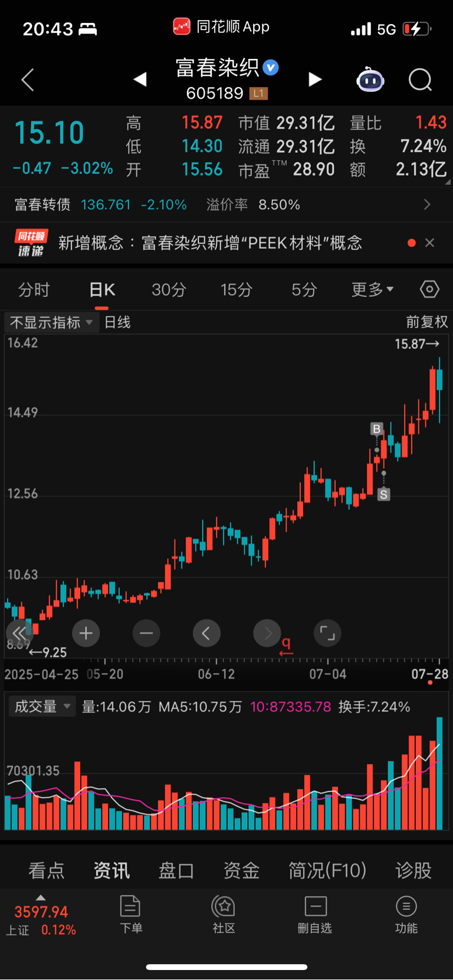The height and width of the screenshot is (980, 453).
Task: Dismiss the PEEK concept news banner
Action: click(x=430, y=243)
